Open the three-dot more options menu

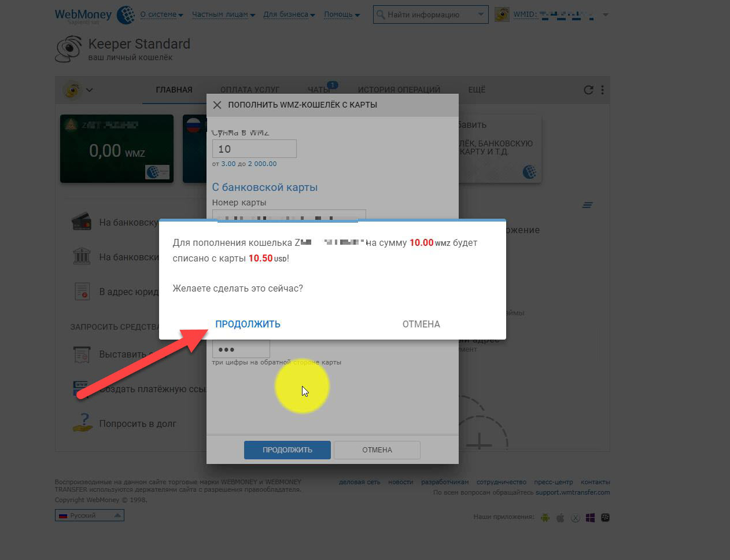602,90
